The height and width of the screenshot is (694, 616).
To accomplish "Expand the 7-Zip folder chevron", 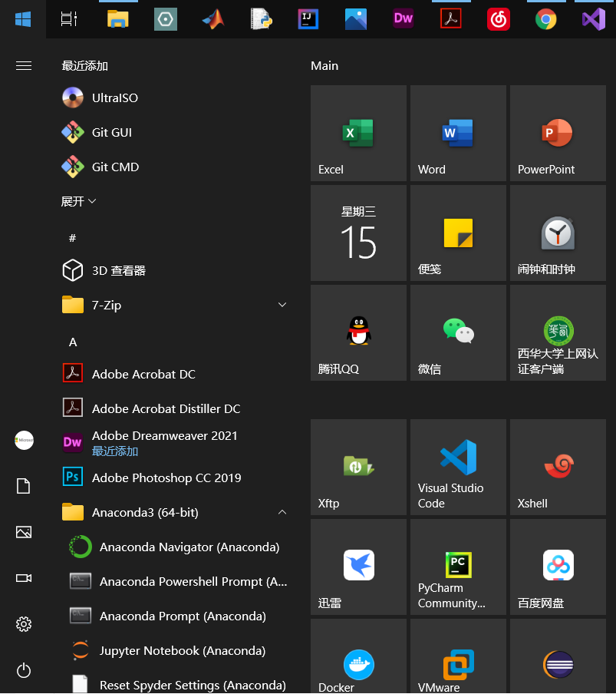I will [x=282, y=305].
